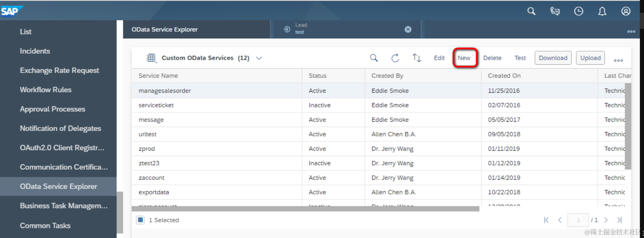644x238 pixels.
Task: Open Approval Processes in sidebar
Action: [53, 109]
